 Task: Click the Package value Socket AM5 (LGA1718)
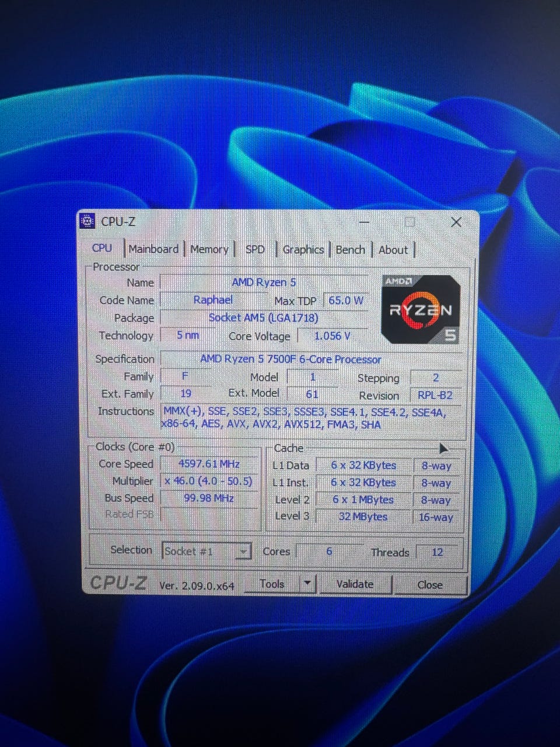[264, 318]
